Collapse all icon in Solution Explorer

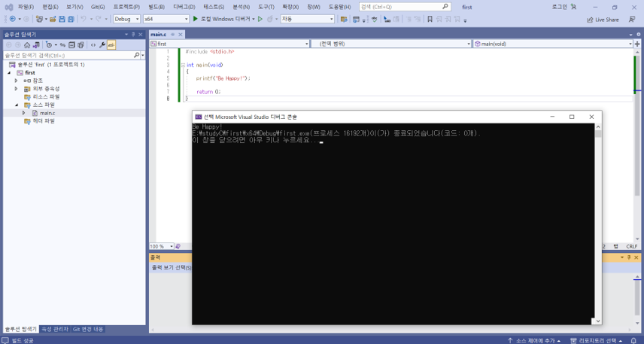click(71, 45)
